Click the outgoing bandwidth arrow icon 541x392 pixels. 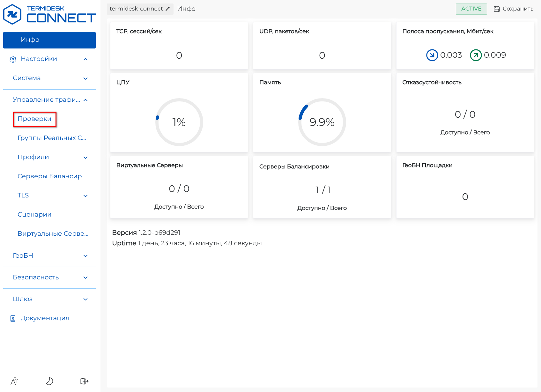tap(476, 55)
